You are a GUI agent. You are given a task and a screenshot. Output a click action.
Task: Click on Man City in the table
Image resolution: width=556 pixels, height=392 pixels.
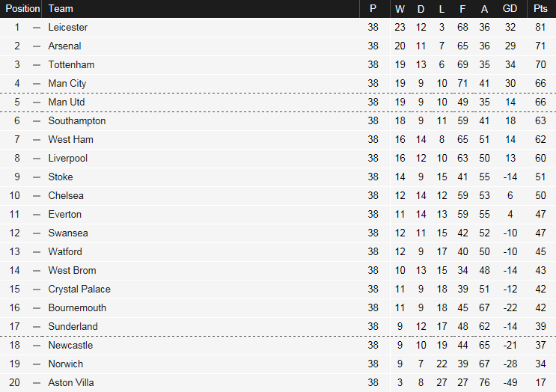point(67,83)
